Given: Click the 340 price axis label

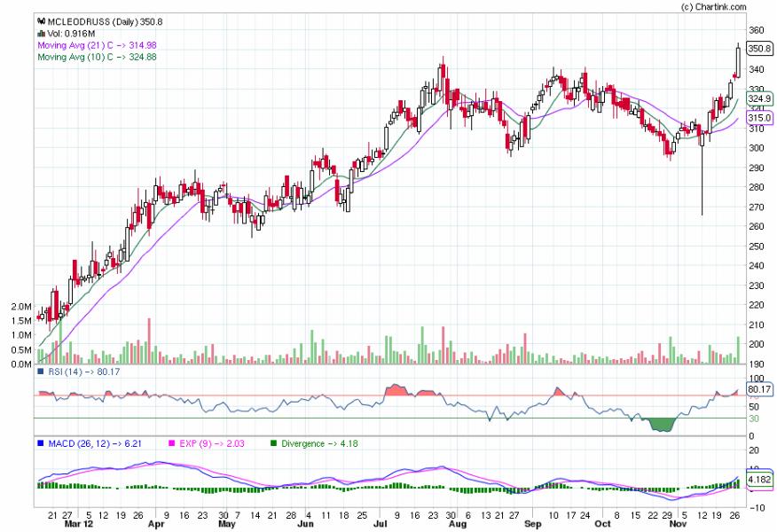Looking at the screenshot, I should click(757, 69).
